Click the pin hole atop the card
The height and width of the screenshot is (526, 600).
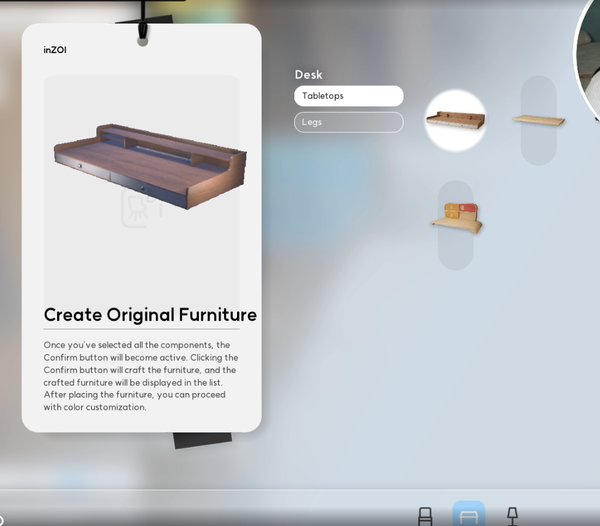(x=142, y=42)
